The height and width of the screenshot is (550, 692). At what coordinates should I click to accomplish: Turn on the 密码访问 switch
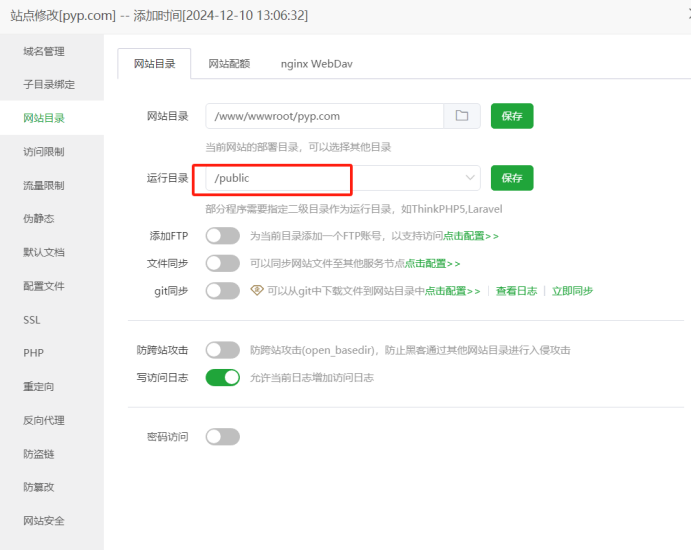point(222,437)
